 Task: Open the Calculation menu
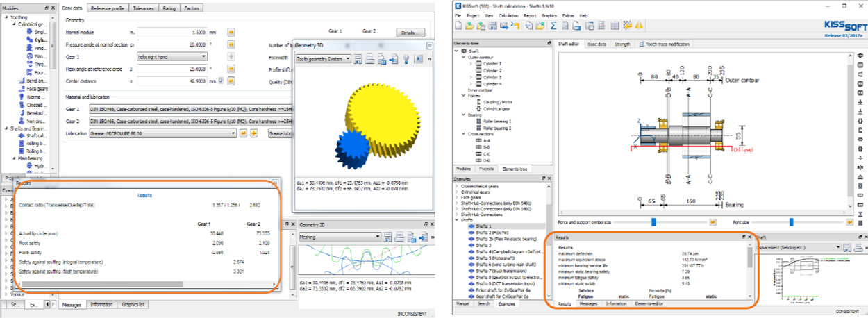pos(508,15)
